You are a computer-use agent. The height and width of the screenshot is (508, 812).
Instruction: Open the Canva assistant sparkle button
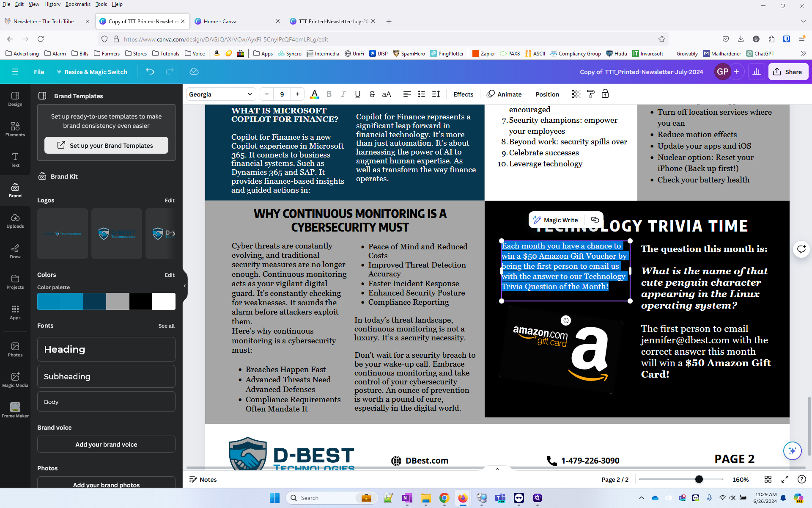tap(792, 450)
